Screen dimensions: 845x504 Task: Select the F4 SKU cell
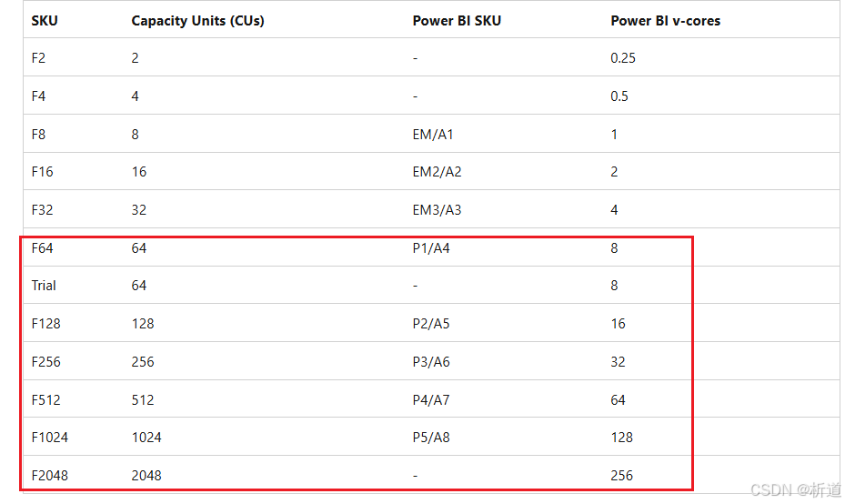point(39,96)
